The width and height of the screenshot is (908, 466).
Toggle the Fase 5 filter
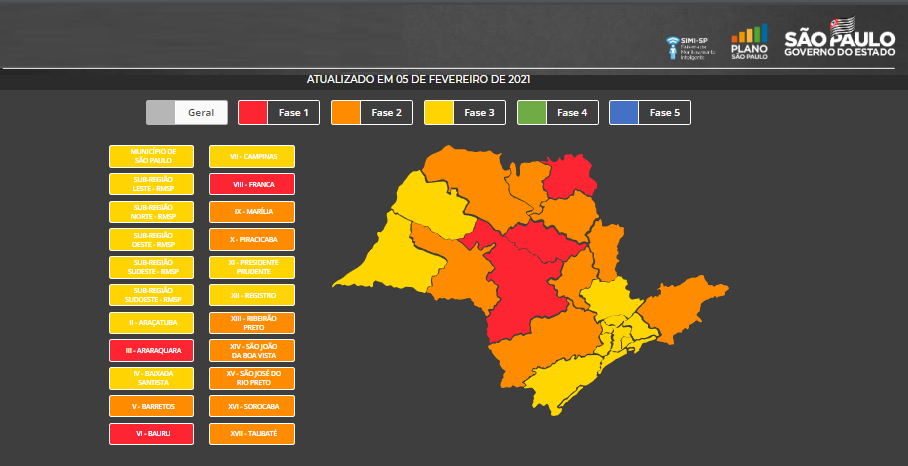point(650,113)
